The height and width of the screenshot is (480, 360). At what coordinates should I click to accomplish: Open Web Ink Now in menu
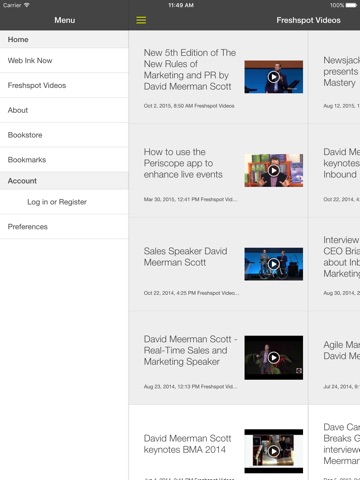tap(64, 60)
